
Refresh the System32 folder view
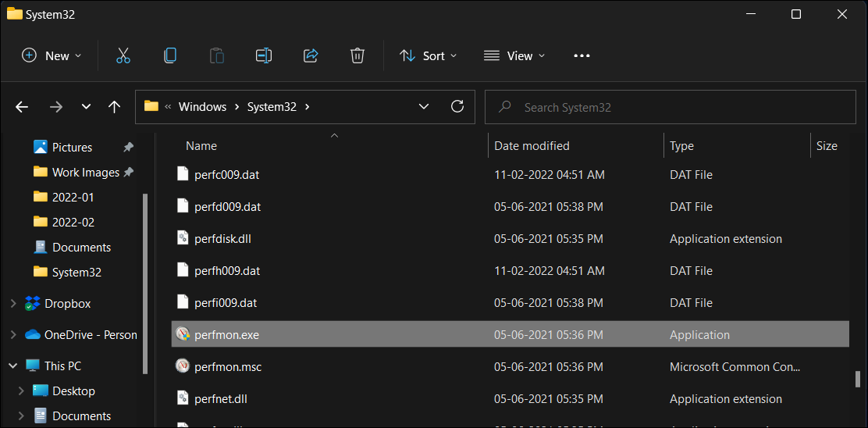457,107
